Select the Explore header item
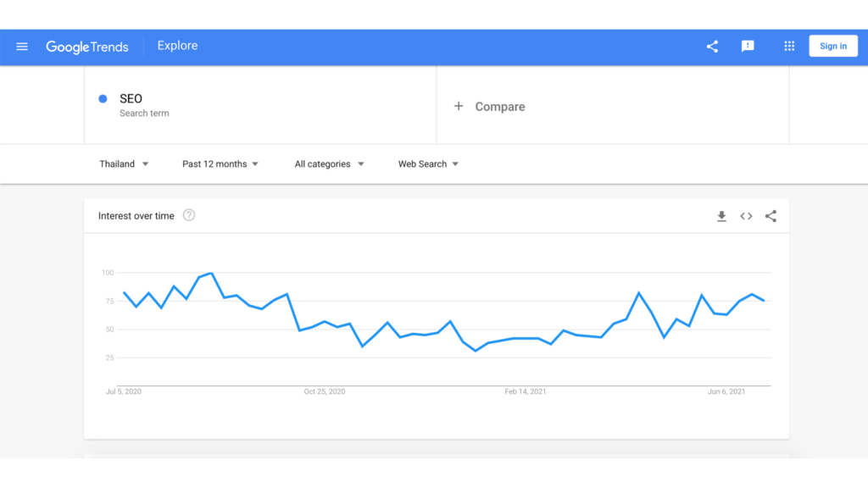 (x=177, y=46)
